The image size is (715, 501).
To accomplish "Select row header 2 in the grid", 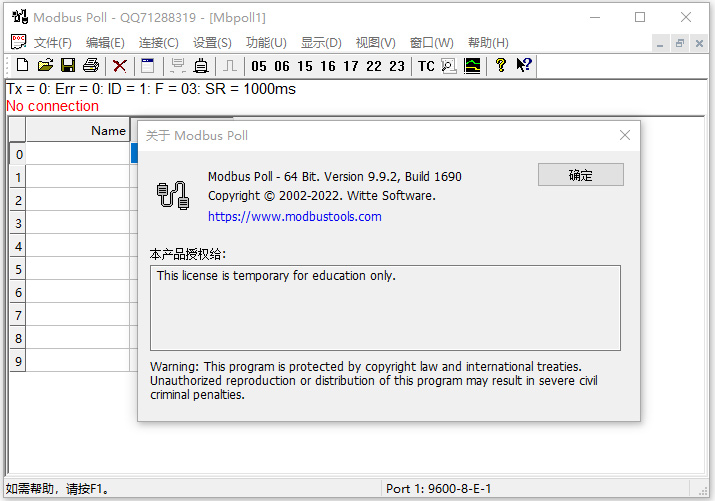I will pos(18,200).
